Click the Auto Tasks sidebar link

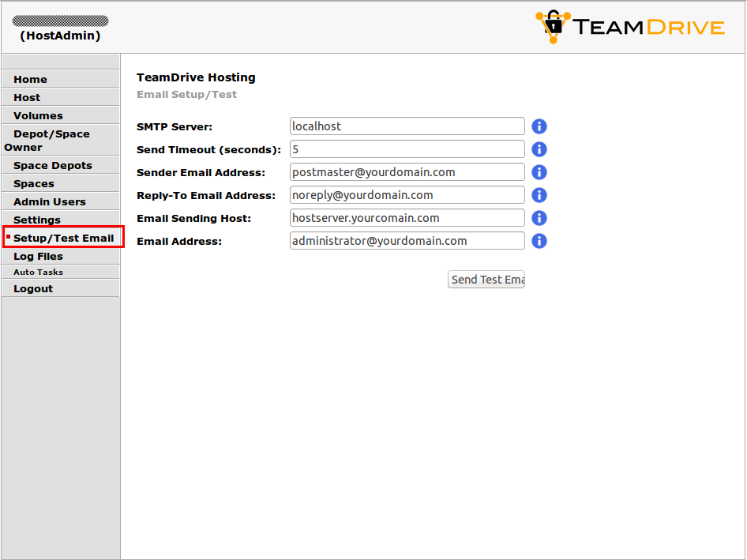(x=38, y=272)
